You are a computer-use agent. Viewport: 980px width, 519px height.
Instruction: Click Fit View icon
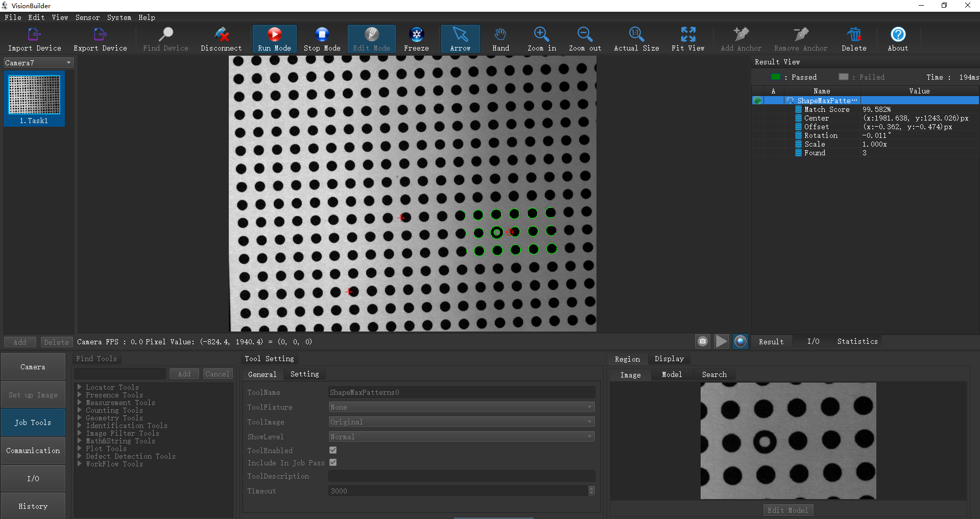[688, 35]
